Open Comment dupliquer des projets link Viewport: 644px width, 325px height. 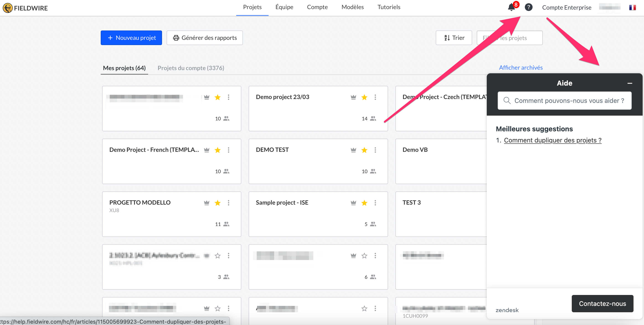[552, 140]
